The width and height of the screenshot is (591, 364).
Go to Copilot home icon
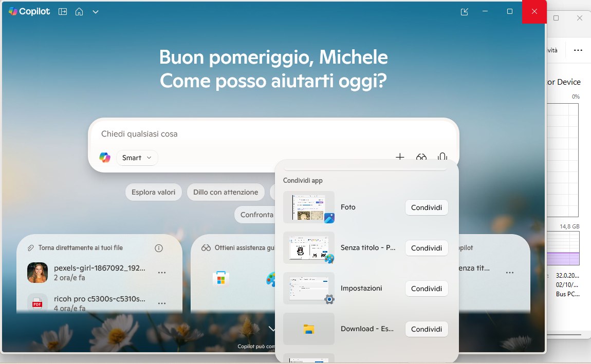tap(79, 12)
